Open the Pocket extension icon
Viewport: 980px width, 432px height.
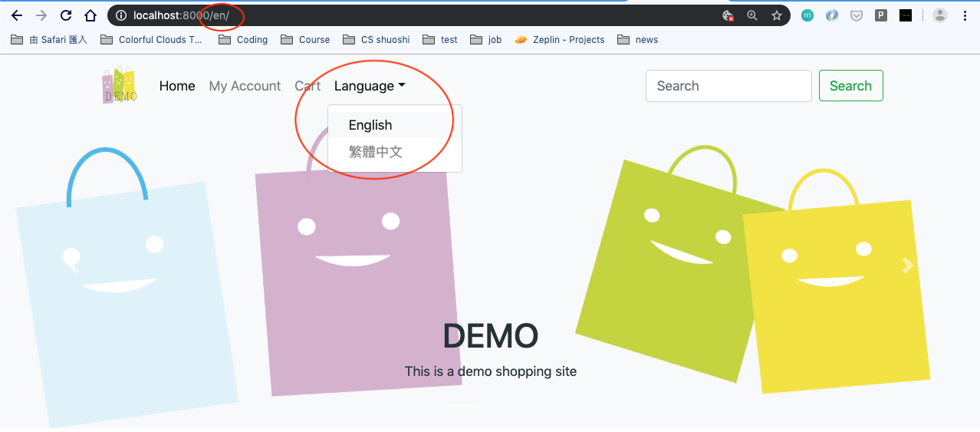857,15
